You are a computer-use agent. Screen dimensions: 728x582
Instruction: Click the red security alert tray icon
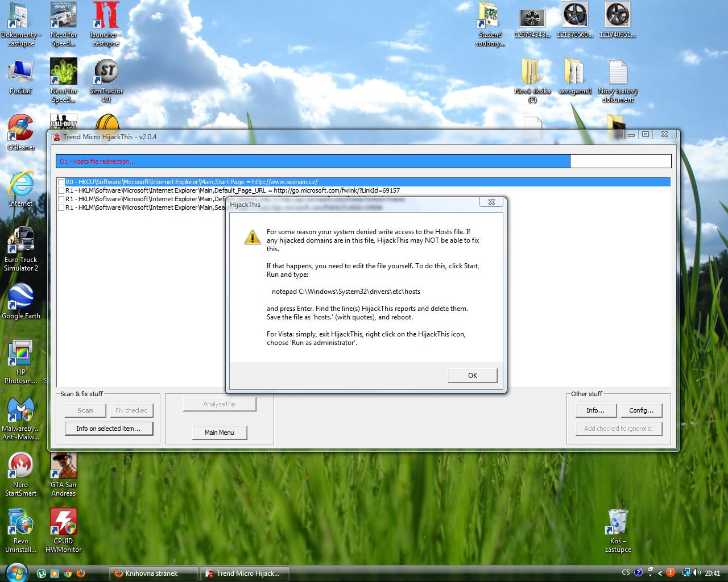pyautogui.click(x=671, y=573)
